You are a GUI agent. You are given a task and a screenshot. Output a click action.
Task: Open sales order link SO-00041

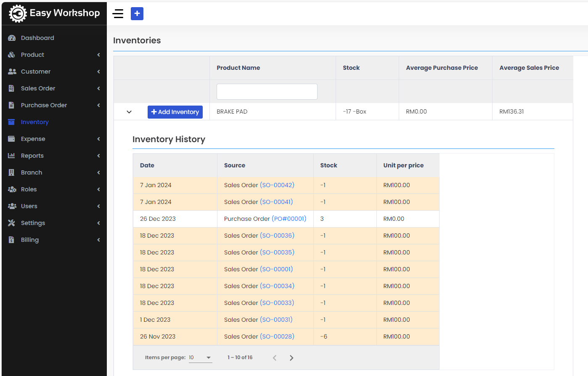pyautogui.click(x=276, y=202)
